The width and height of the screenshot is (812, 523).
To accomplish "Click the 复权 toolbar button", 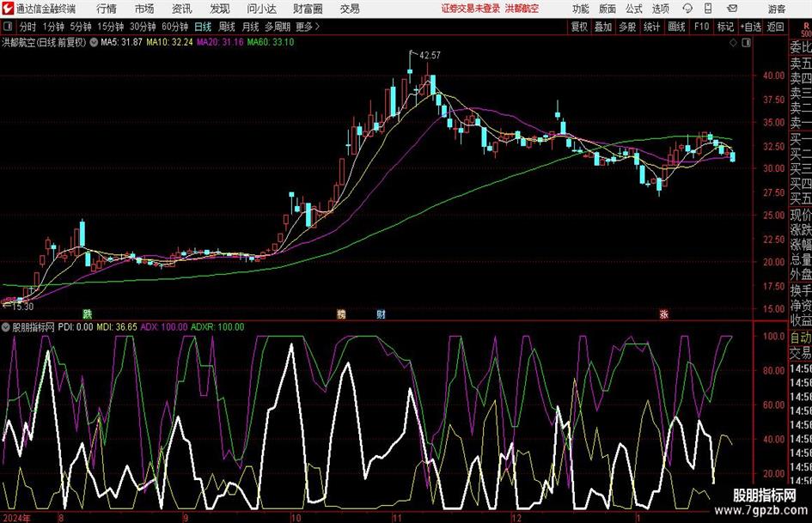I will [579, 27].
